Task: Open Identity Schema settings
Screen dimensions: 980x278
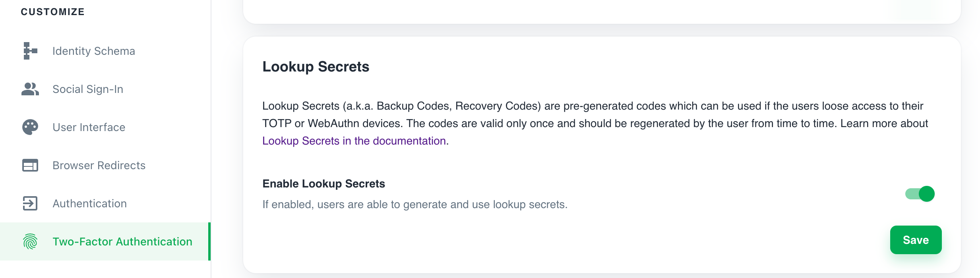Action: [x=93, y=50]
